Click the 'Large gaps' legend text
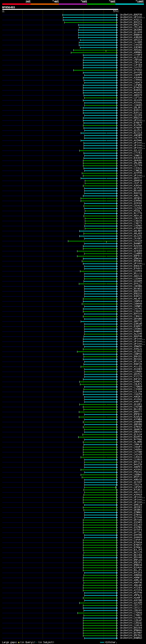This screenshot has width=146, height=644. (28, 642)
